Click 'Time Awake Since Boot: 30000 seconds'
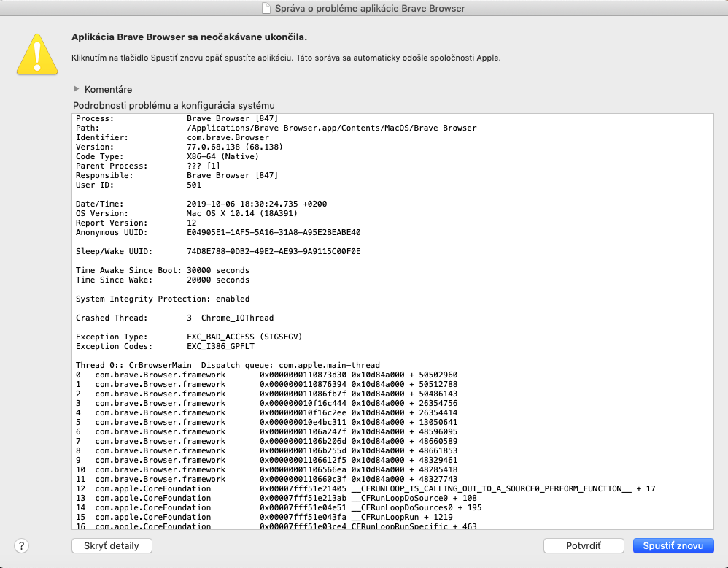 (x=163, y=271)
